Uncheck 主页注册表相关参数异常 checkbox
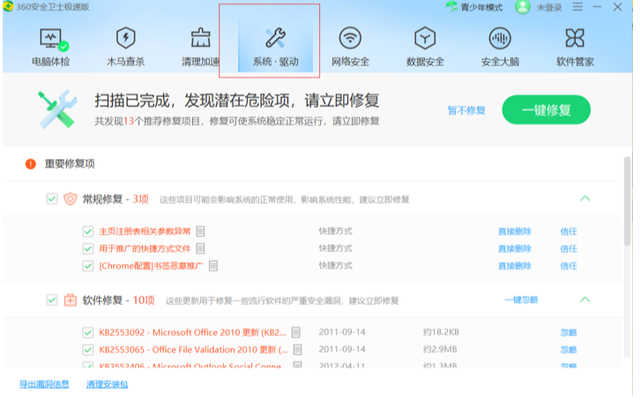The image size is (640, 402). tap(88, 232)
